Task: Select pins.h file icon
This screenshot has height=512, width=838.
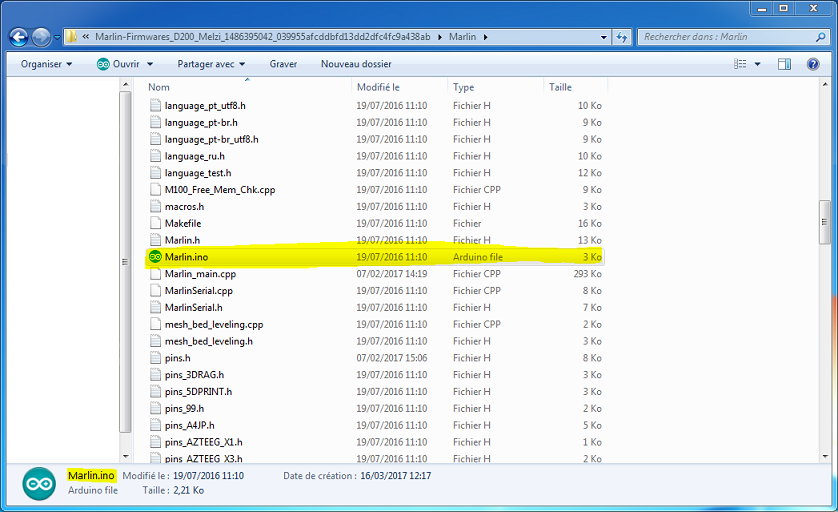Action: [x=155, y=358]
